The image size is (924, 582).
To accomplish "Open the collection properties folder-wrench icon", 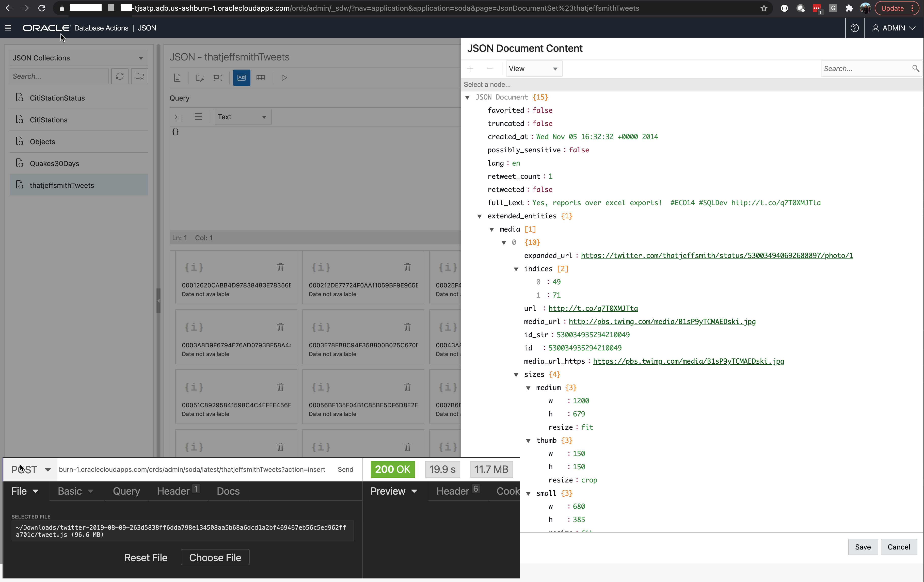I will click(200, 78).
